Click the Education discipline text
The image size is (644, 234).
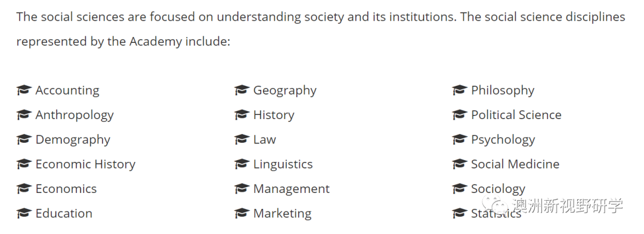point(64,214)
